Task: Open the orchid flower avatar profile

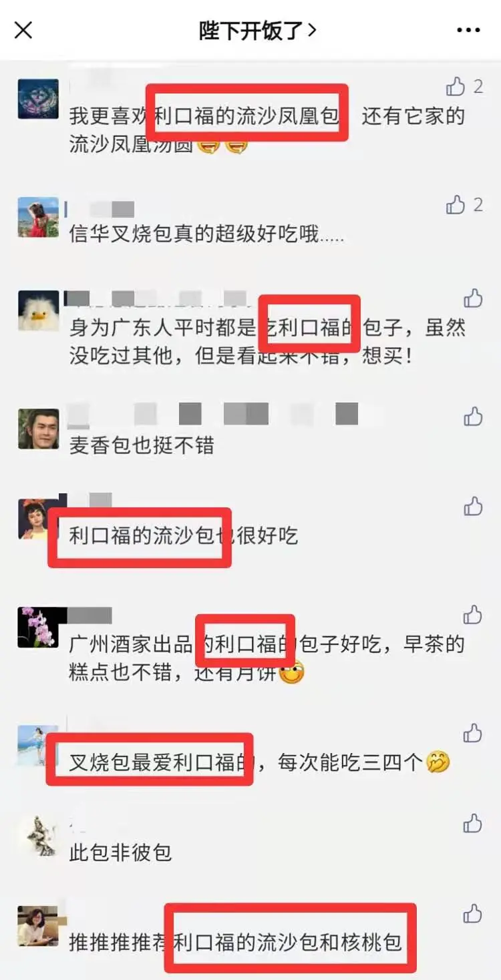Action: [38, 627]
